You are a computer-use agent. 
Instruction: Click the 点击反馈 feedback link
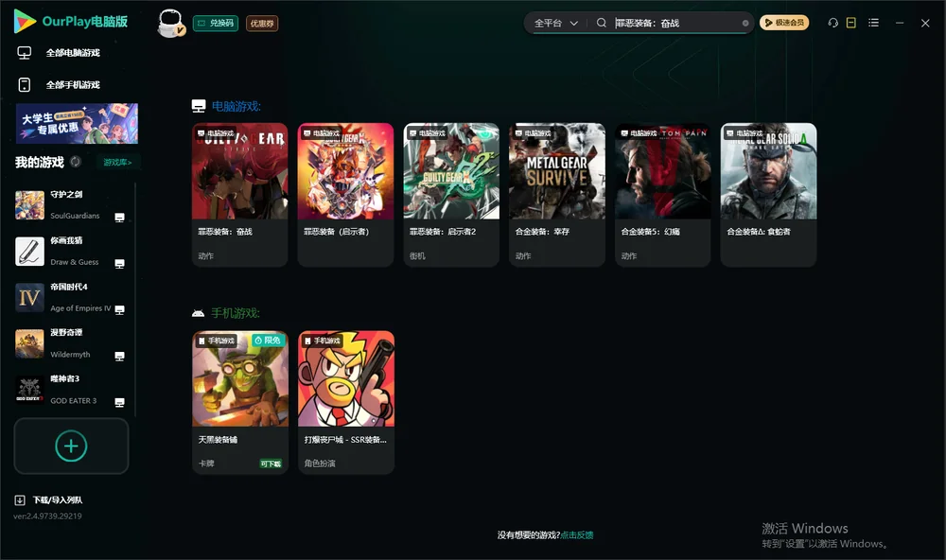point(577,534)
